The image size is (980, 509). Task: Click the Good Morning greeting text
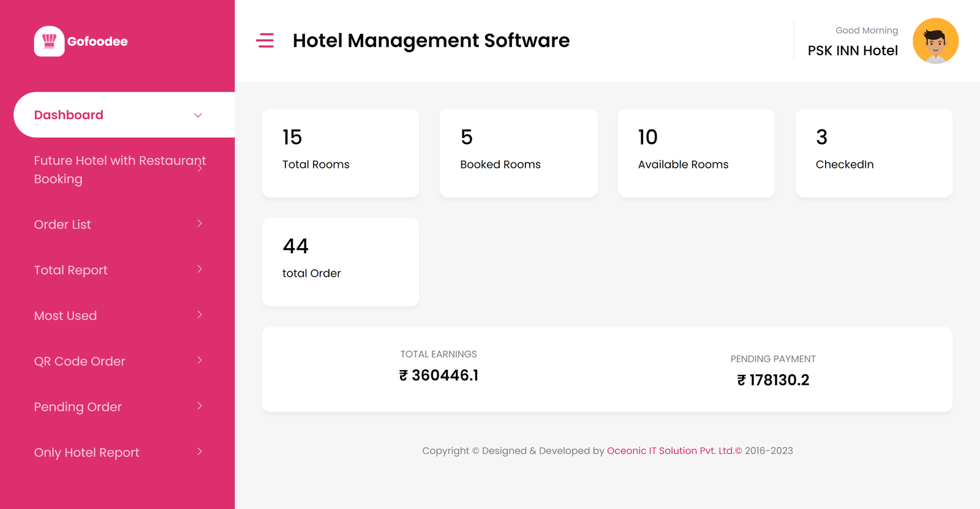click(x=867, y=31)
